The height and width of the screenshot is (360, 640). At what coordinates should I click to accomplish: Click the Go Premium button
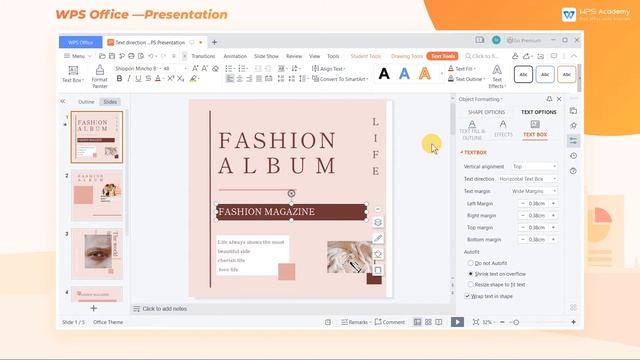524,40
